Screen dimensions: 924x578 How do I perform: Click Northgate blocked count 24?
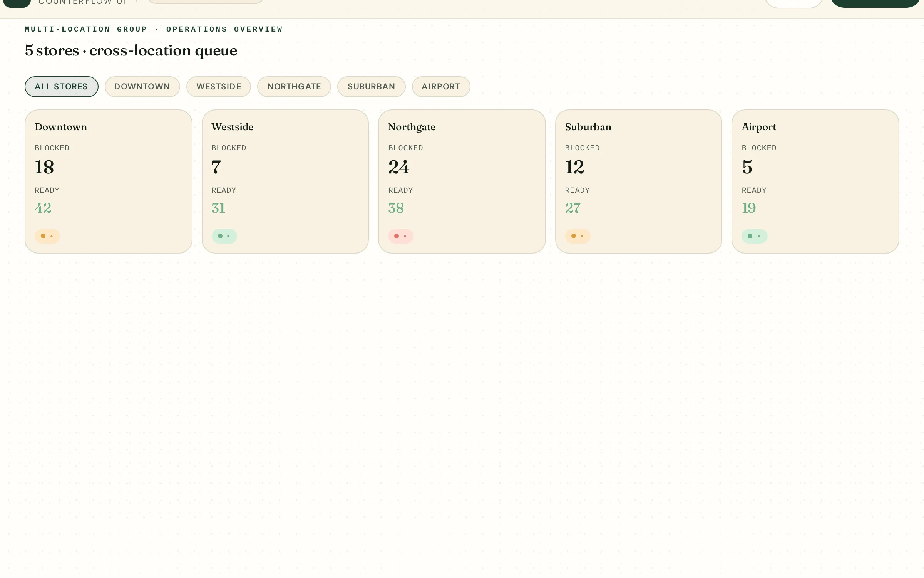click(399, 167)
